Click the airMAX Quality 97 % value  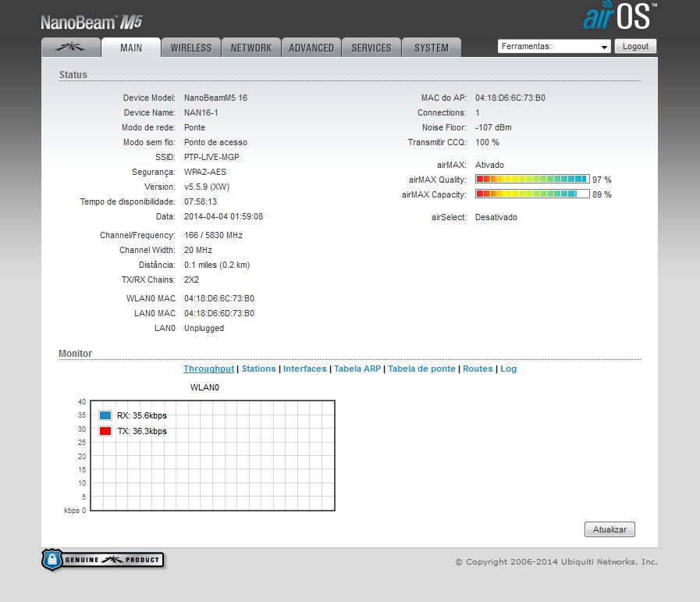point(602,180)
